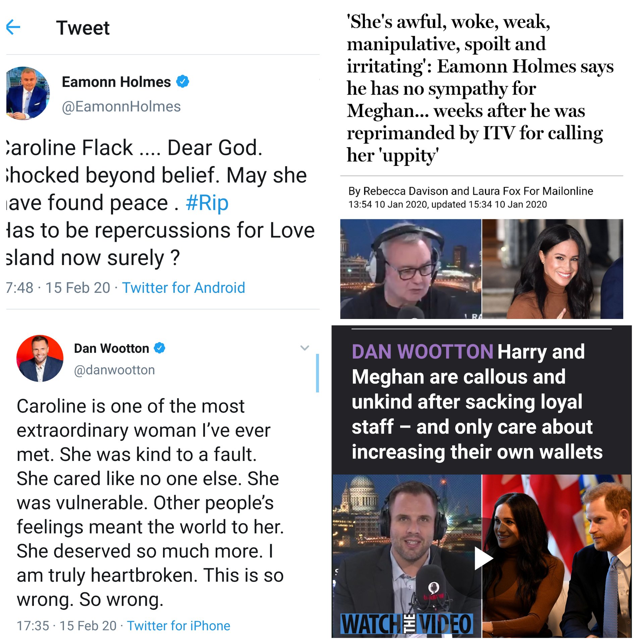Click Dan Wootton's verified badge
The height and width of the screenshot is (644, 644).
tap(160, 348)
